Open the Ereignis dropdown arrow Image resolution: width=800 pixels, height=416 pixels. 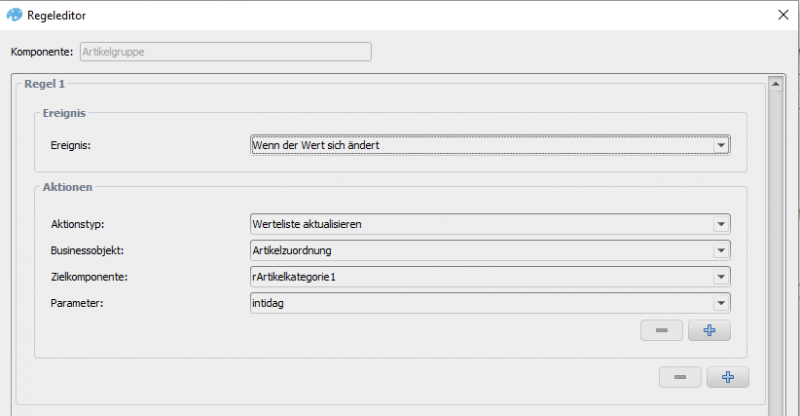(x=720, y=145)
